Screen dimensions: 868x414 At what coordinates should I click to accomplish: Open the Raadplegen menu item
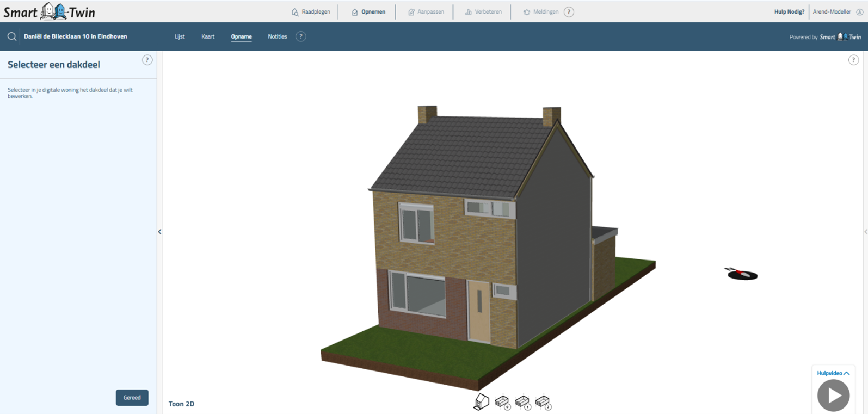[x=311, y=12]
